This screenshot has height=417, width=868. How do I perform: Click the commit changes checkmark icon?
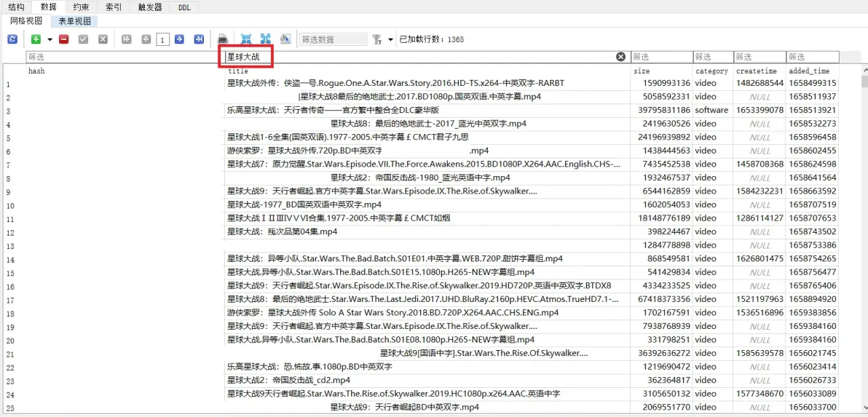(83, 39)
